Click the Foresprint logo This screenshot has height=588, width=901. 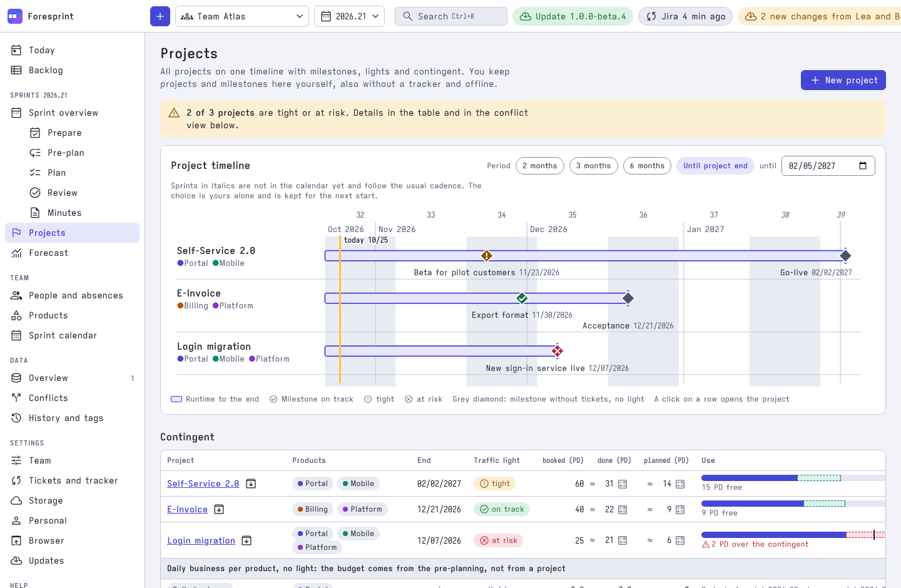point(15,16)
